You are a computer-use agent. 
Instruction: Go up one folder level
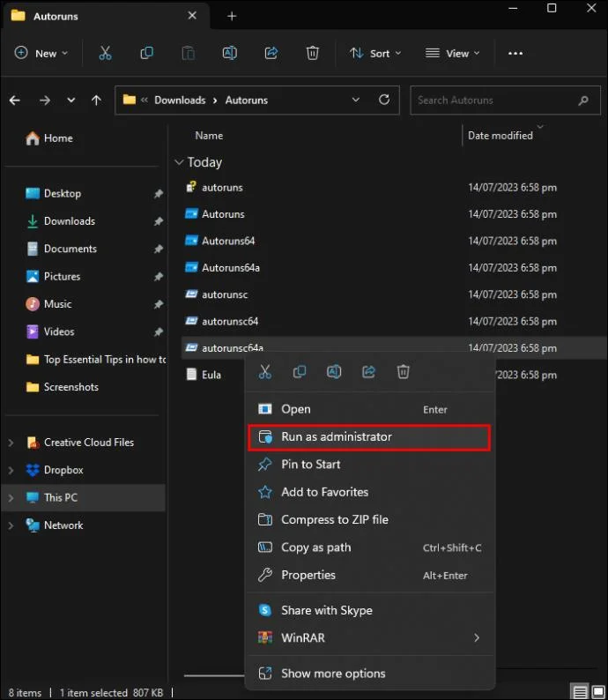(x=96, y=100)
